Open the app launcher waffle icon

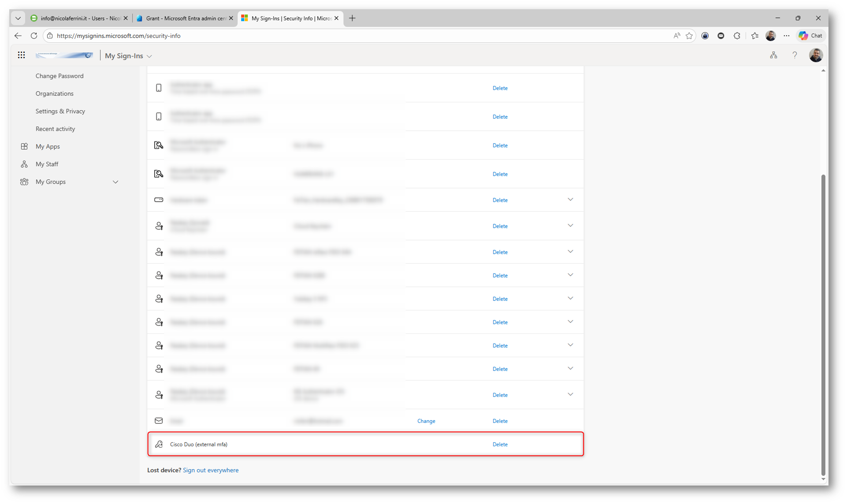21,55
